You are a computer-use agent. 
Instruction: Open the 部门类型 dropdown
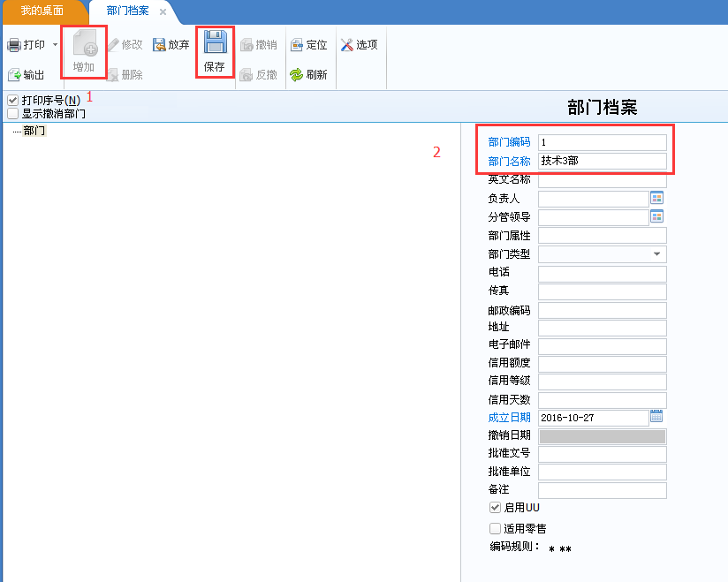point(657,253)
